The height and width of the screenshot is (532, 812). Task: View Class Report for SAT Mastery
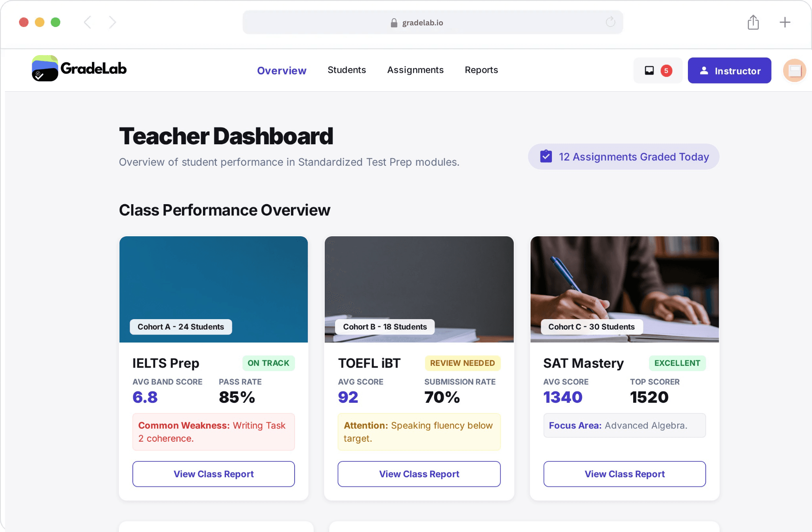click(x=625, y=474)
